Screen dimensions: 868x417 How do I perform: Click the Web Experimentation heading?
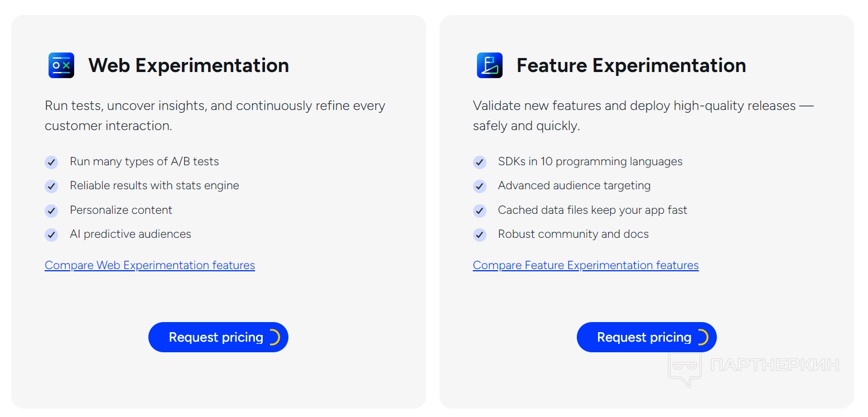click(x=189, y=65)
